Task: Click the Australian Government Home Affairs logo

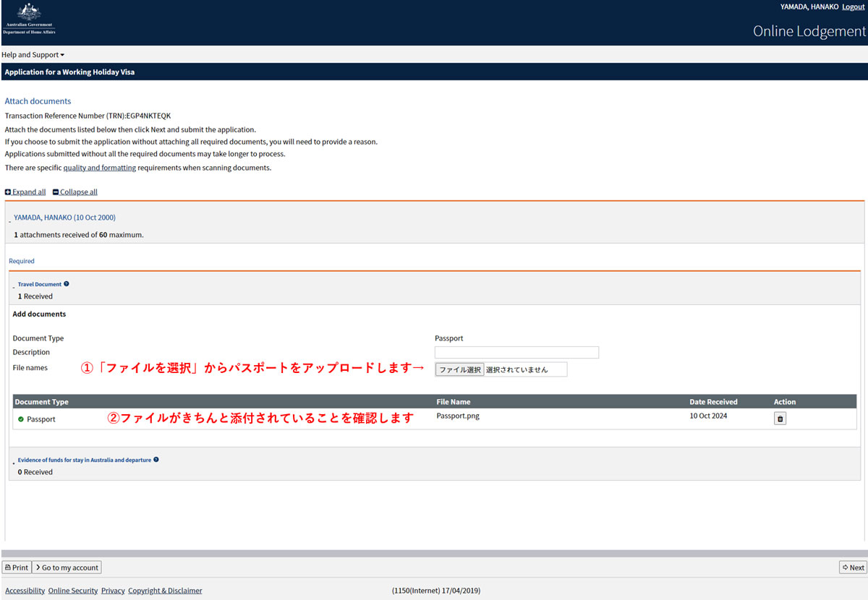Action: (x=29, y=20)
